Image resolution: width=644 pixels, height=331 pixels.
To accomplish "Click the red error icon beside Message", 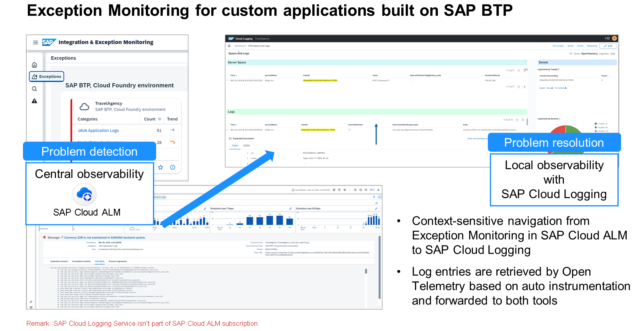I will [45, 237].
